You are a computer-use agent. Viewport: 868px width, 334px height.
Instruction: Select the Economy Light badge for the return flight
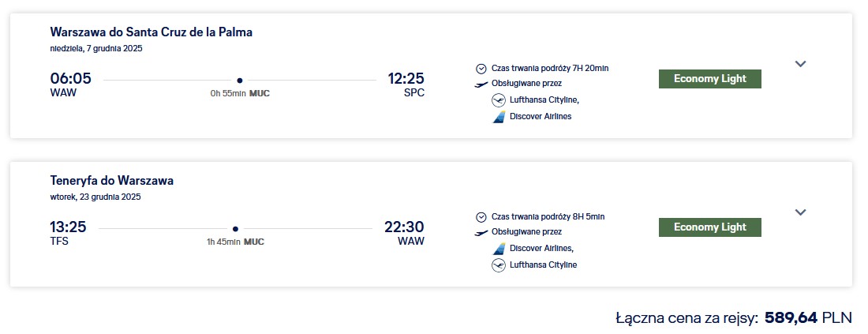click(709, 227)
